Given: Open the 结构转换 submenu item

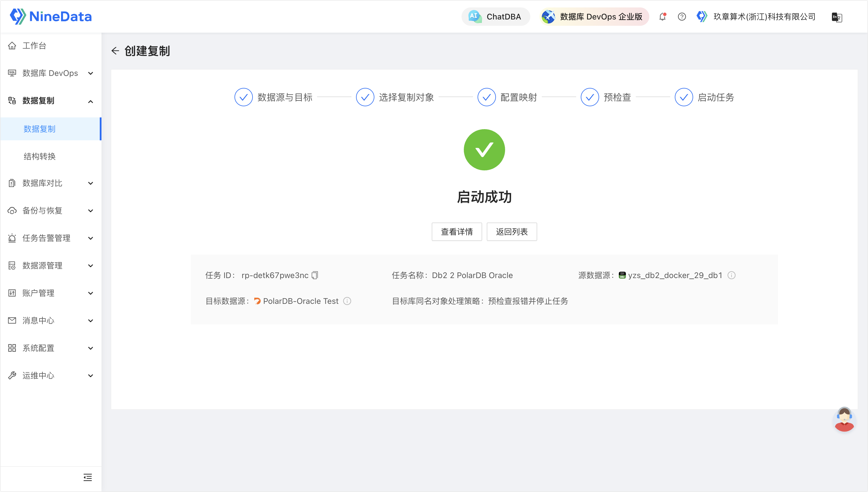Looking at the screenshot, I should pyautogui.click(x=40, y=156).
